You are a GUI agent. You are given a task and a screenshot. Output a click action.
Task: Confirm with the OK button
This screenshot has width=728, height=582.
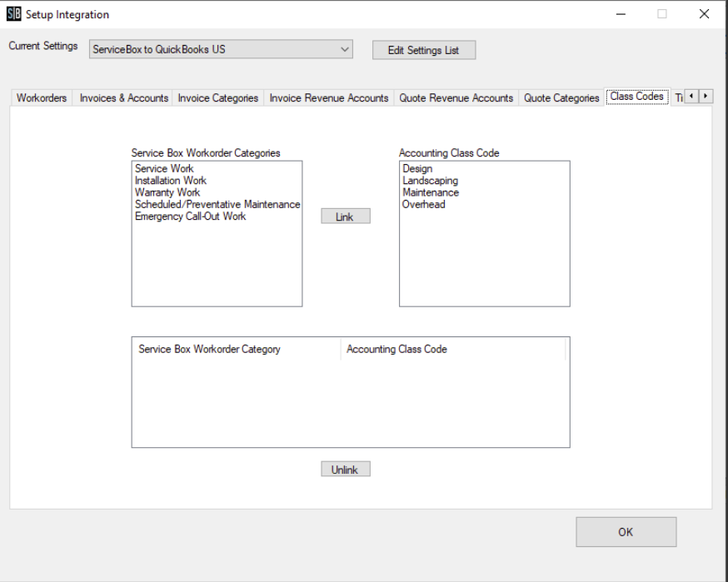pos(626,532)
